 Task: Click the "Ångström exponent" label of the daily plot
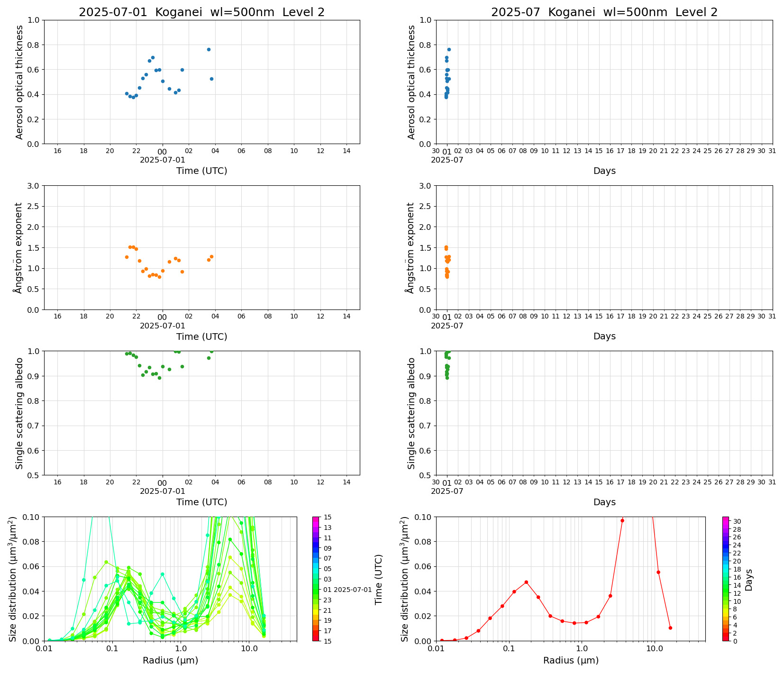click(18, 248)
